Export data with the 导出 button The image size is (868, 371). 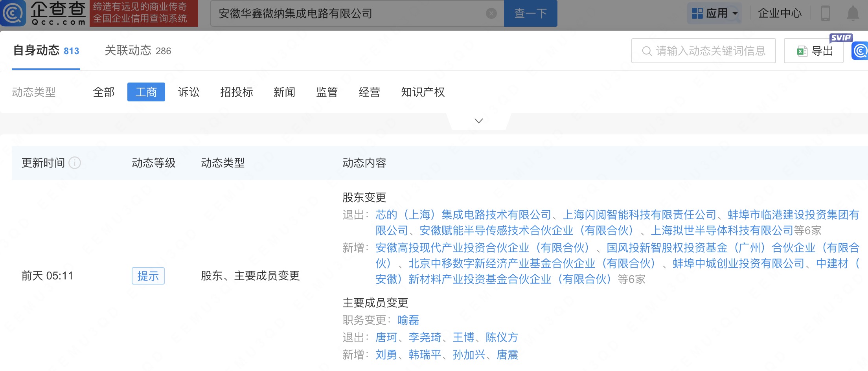(x=813, y=51)
